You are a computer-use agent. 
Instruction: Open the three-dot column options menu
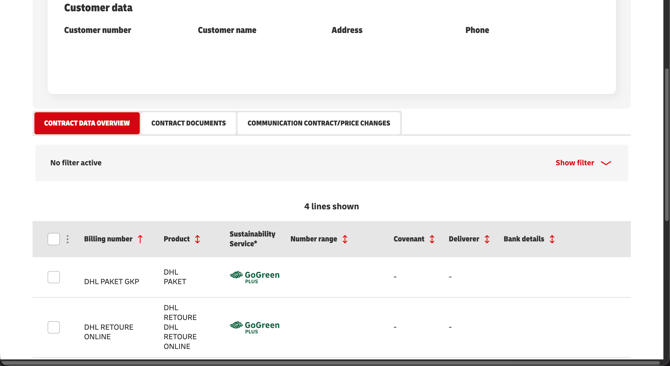coord(68,239)
